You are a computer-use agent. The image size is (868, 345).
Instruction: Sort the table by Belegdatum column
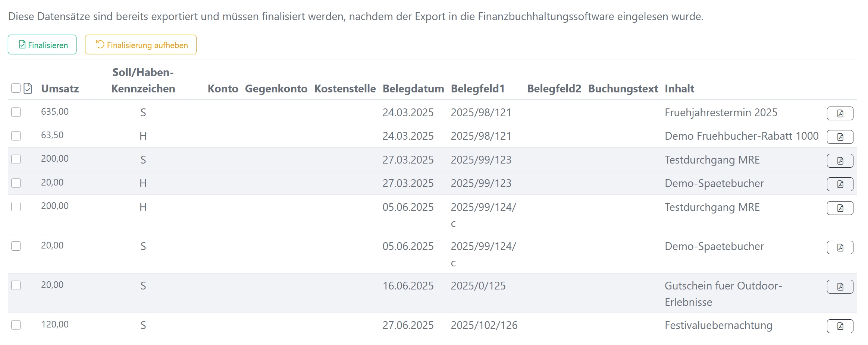point(413,89)
